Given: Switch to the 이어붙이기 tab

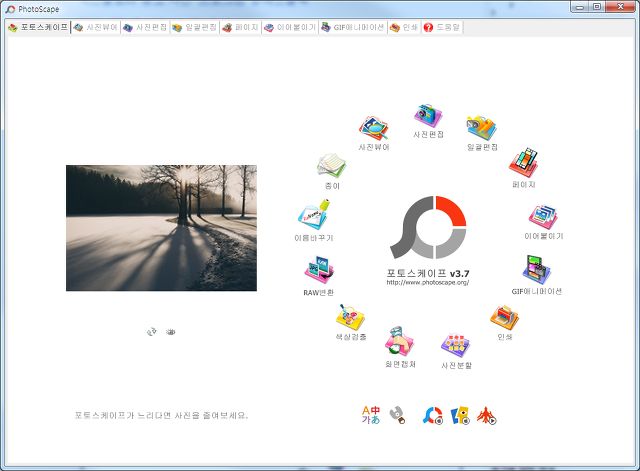Looking at the screenshot, I should 290,27.
